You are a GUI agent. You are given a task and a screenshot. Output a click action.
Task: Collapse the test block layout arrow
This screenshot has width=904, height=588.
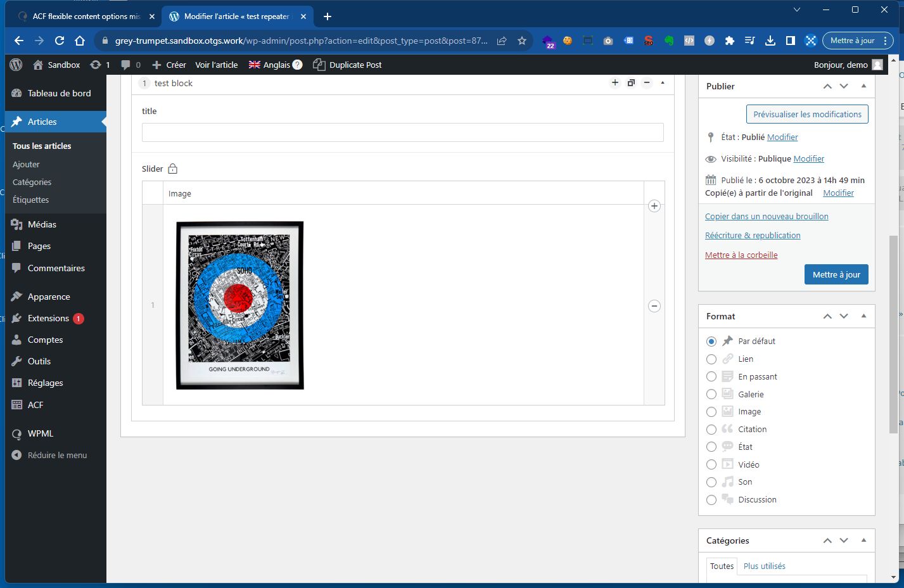point(663,83)
